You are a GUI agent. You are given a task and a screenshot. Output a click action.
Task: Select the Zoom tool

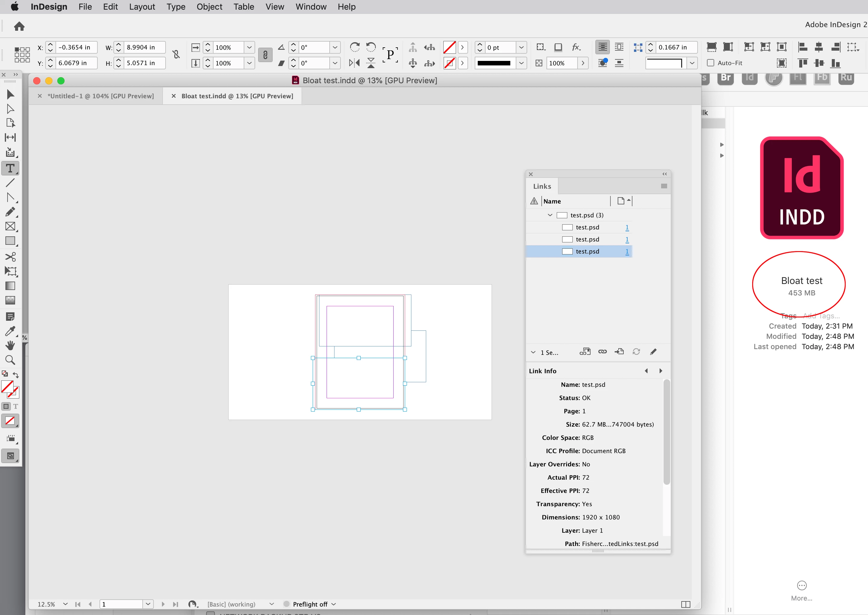10,360
